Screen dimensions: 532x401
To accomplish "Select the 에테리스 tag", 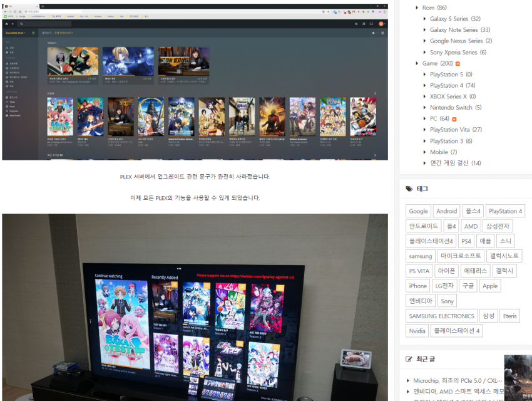I will click(475, 271).
